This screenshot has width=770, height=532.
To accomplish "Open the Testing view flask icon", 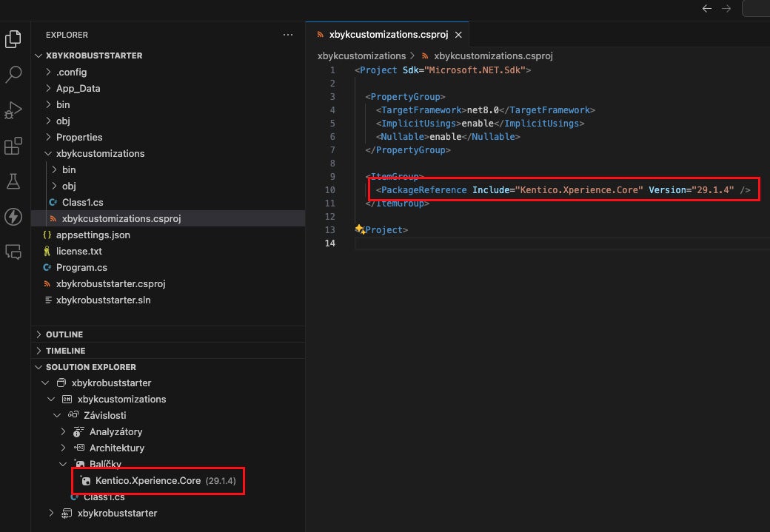I will (x=13, y=181).
